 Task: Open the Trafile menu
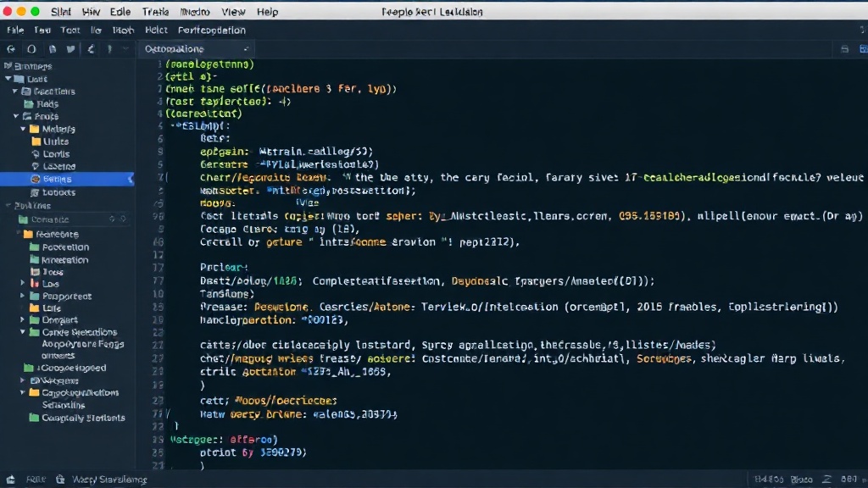[156, 12]
